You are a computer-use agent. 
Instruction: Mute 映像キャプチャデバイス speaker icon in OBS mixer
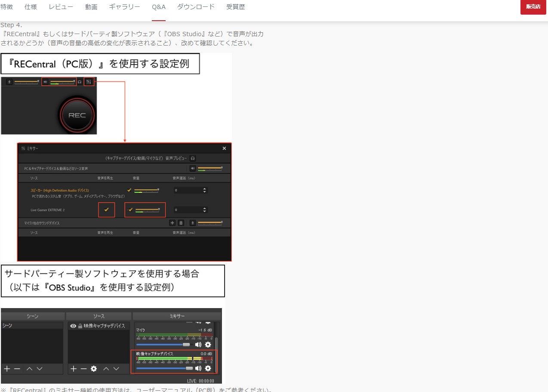click(198, 368)
